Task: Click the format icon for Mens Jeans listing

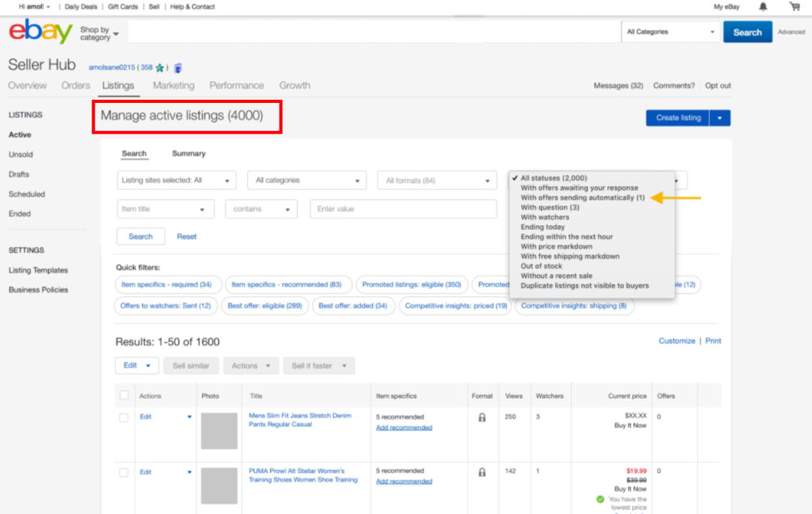Action: 482,417
